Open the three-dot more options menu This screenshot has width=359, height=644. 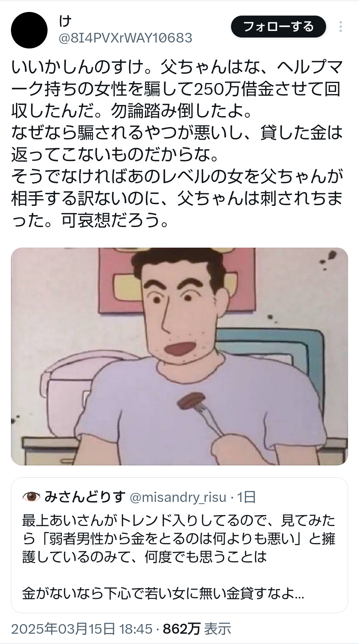[x=340, y=27]
